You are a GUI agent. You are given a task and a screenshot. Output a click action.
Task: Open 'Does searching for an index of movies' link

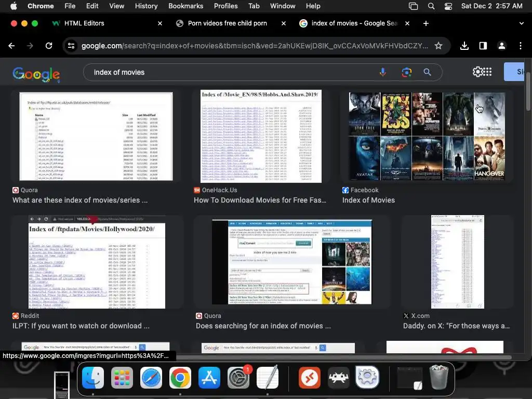click(263, 326)
